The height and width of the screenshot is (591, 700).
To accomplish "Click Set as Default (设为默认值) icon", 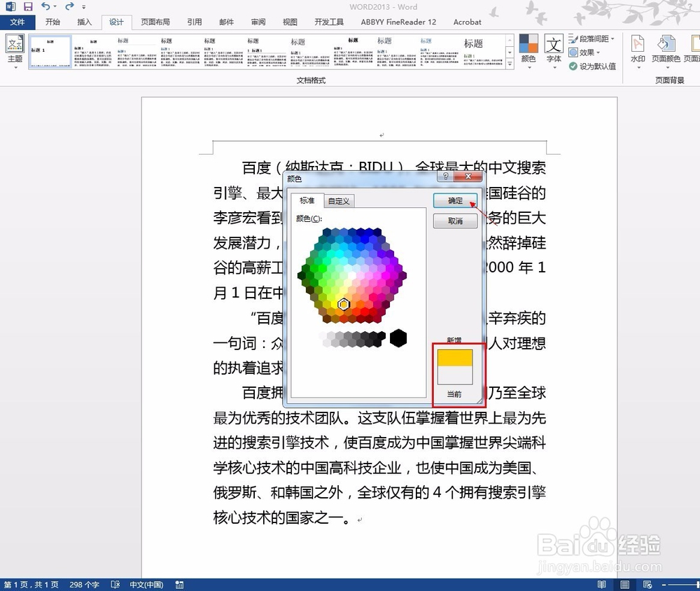I will coord(573,66).
